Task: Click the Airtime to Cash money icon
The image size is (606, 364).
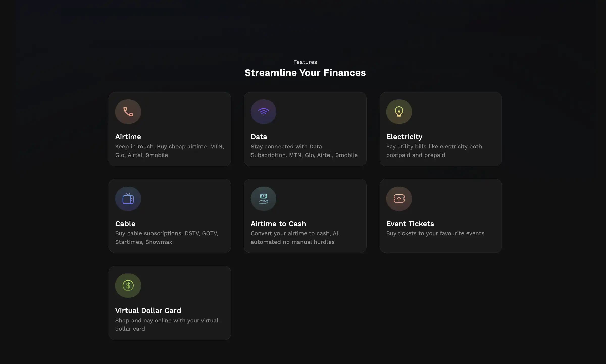Action: [263, 199]
